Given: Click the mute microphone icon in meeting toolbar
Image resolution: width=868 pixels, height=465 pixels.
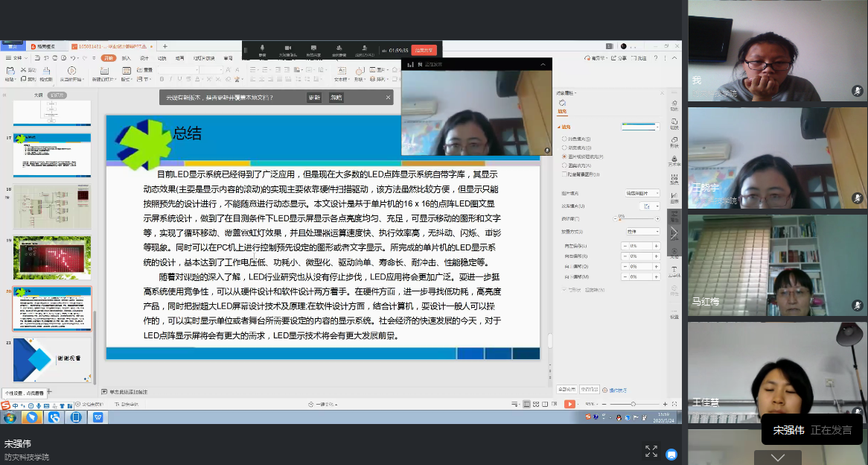Looking at the screenshot, I should [262, 48].
